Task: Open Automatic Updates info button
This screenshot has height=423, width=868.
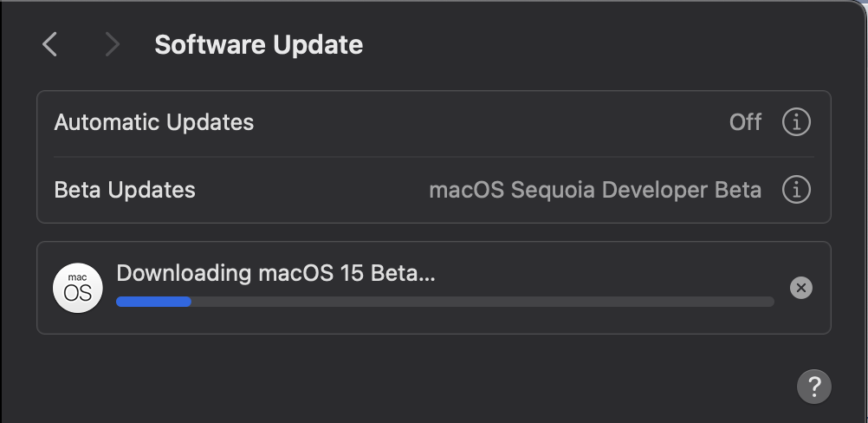Action: (x=796, y=122)
